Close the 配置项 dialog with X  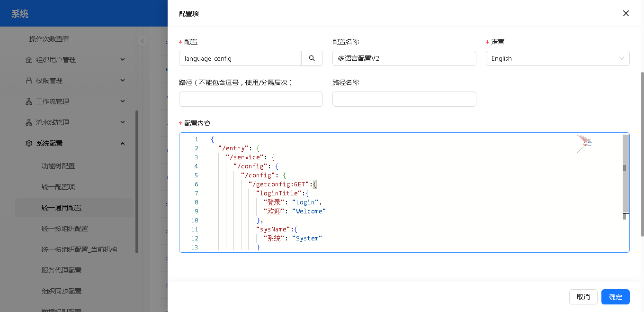tap(626, 13)
